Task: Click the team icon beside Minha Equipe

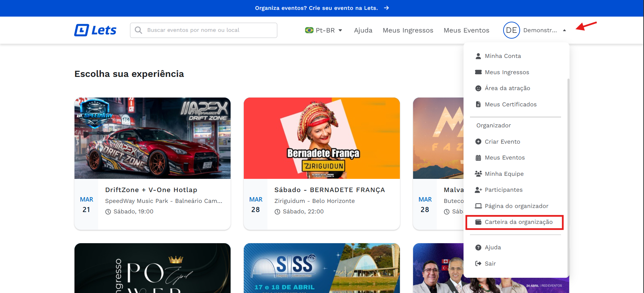Action: click(478, 174)
